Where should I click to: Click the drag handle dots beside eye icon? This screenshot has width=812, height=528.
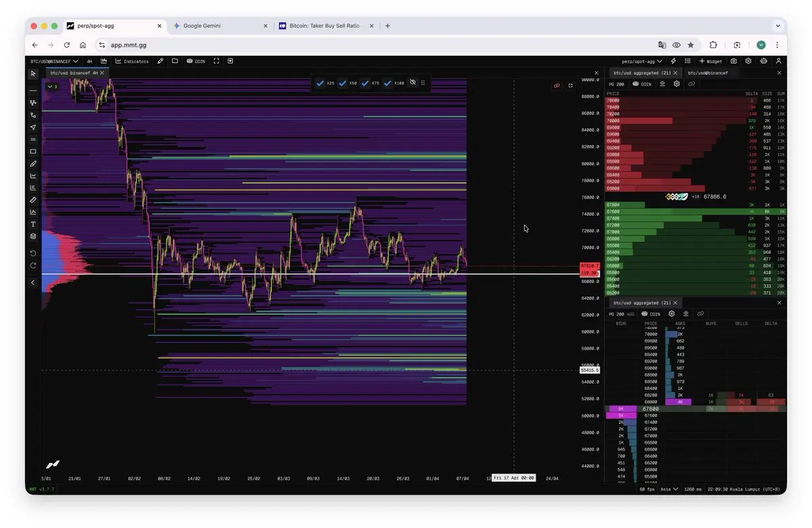tap(423, 83)
